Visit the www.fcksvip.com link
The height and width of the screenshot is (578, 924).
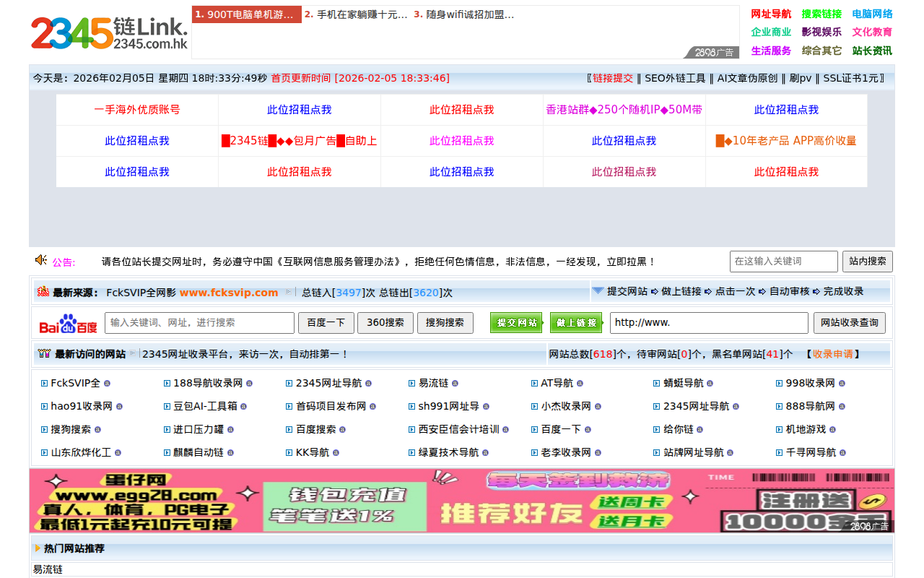pyautogui.click(x=229, y=293)
